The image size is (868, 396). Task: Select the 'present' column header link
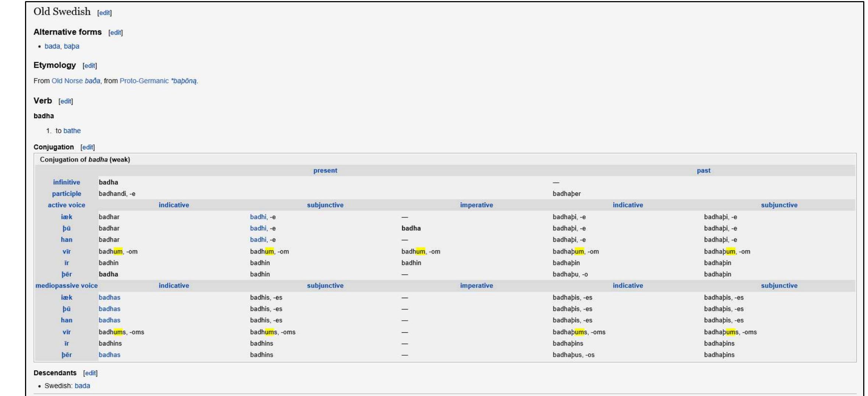pyautogui.click(x=325, y=171)
